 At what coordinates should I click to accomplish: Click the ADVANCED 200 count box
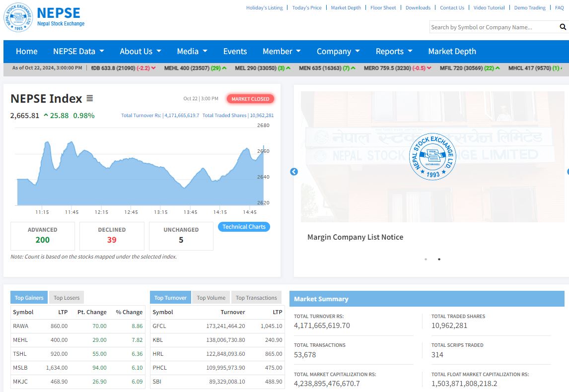click(43, 236)
